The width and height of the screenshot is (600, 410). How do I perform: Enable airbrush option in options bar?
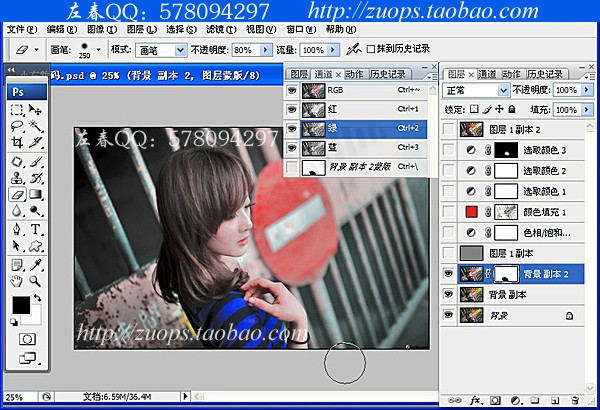click(x=354, y=49)
